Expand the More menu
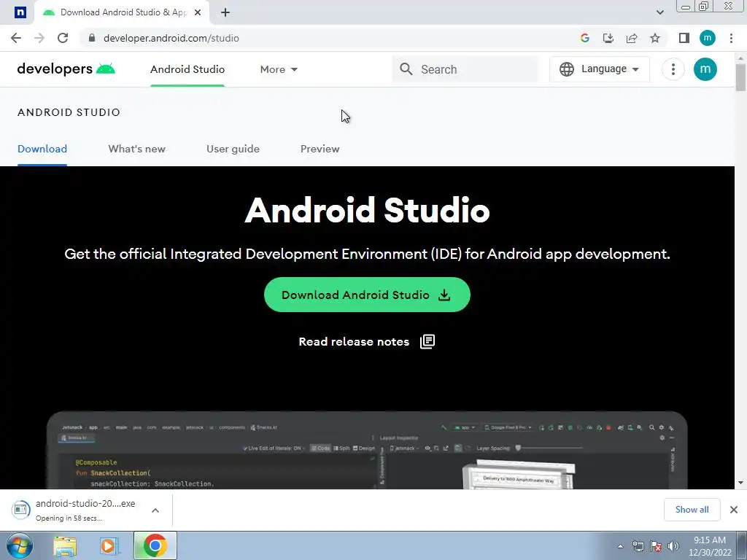Viewport: 747px width, 560px height. [x=279, y=69]
